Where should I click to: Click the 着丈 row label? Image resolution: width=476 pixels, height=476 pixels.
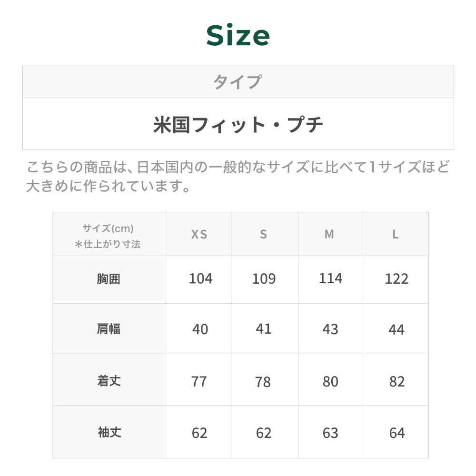coord(109,381)
